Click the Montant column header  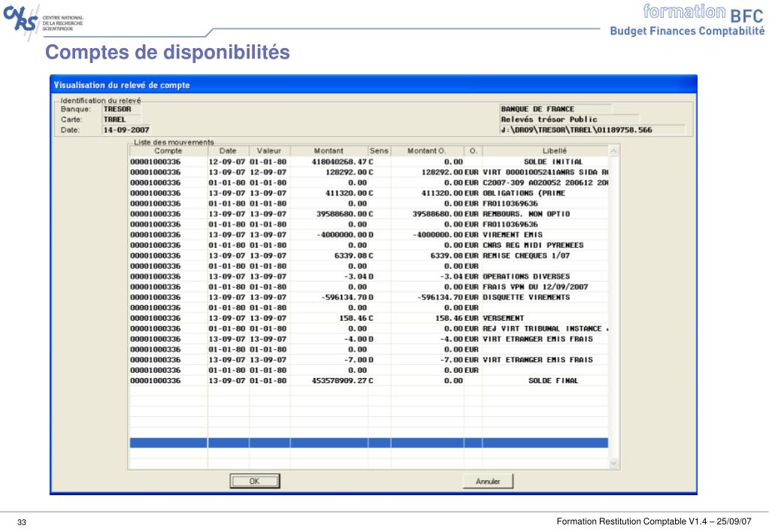coord(329,151)
